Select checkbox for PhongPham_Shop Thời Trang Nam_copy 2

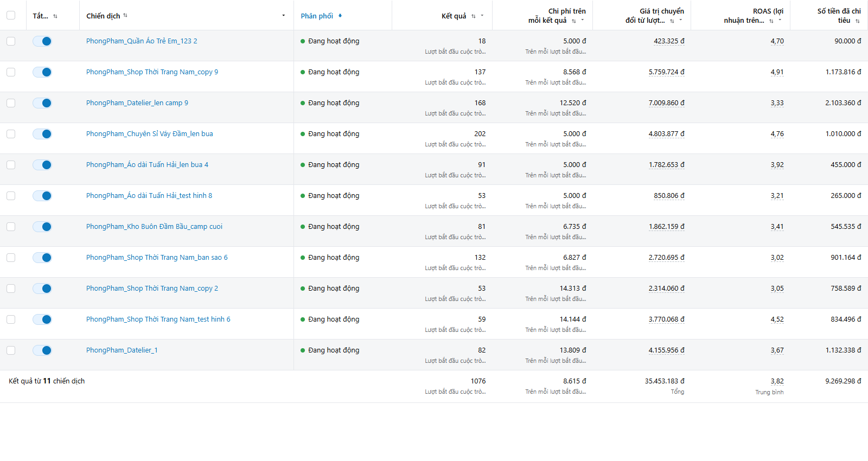point(11,289)
